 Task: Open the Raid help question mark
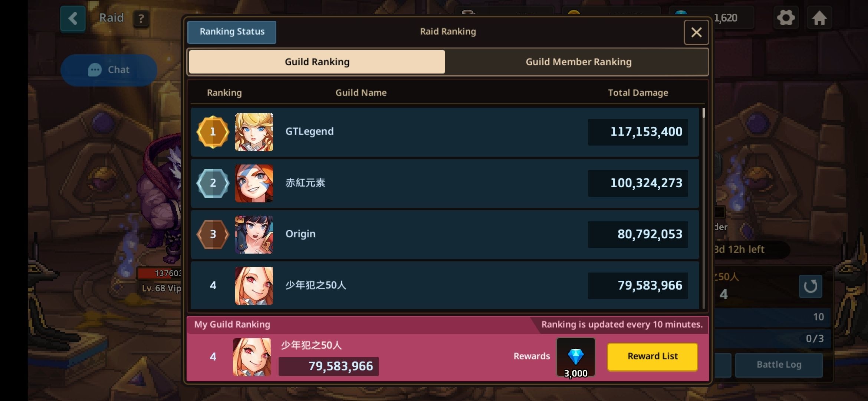coord(141,19)
